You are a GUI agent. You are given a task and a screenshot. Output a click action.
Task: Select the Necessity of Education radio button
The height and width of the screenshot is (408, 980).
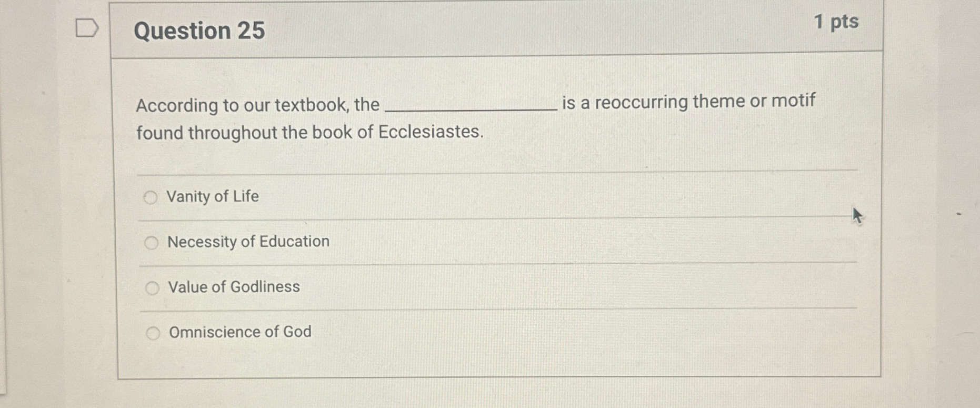coord(153,243)
